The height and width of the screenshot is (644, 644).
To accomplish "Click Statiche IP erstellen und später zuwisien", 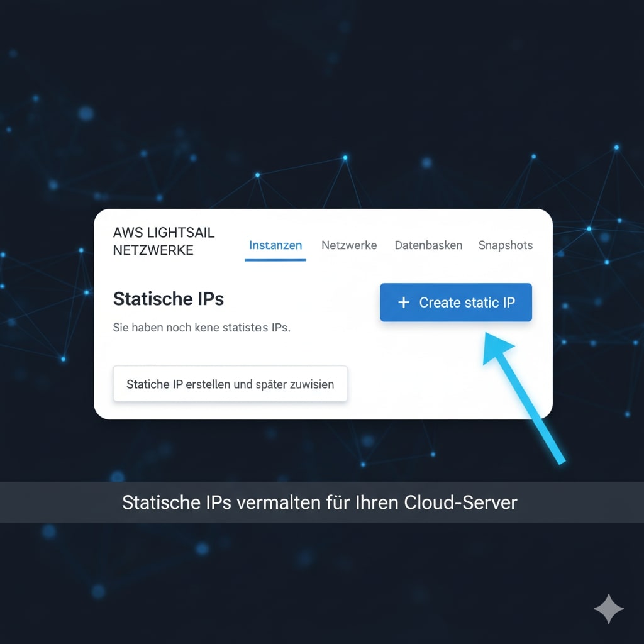I will pyautogui.click(x=230, y=384).
